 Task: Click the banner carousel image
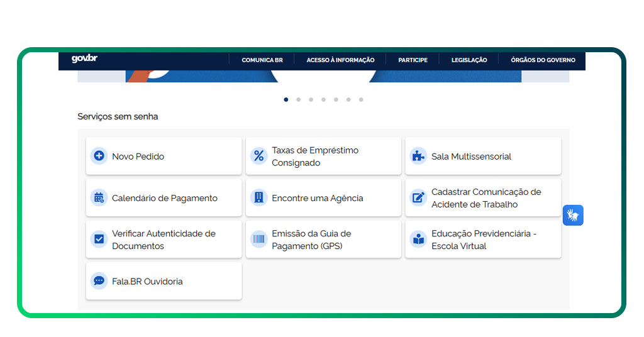[323, 76]
